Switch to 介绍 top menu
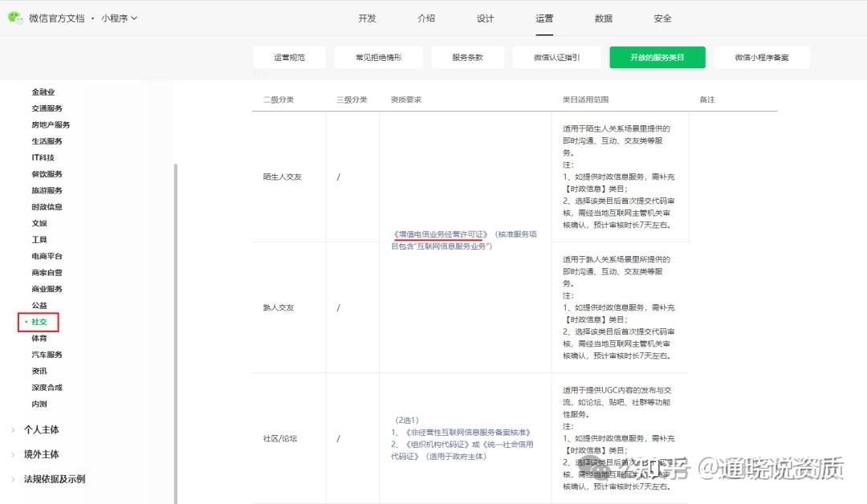 (x=426, y=18)
